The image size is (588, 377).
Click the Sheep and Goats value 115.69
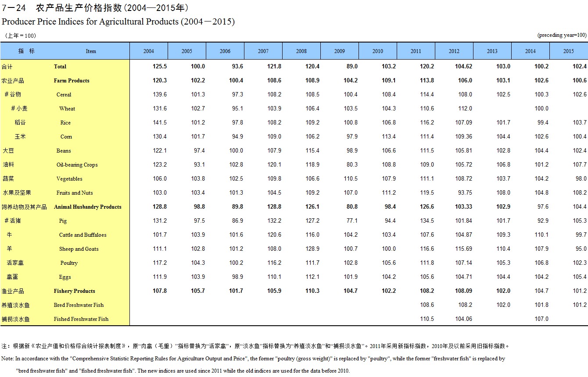[463, 249]
